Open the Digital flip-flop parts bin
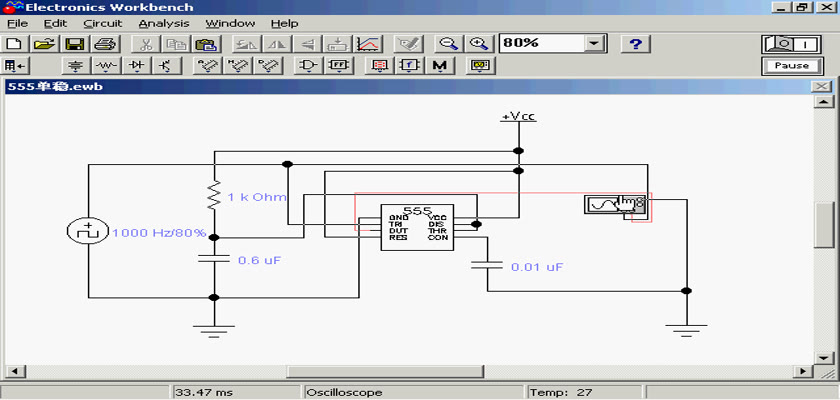This screenshot has height=400, width=840. pyautogui.click(x=338, y=66)
